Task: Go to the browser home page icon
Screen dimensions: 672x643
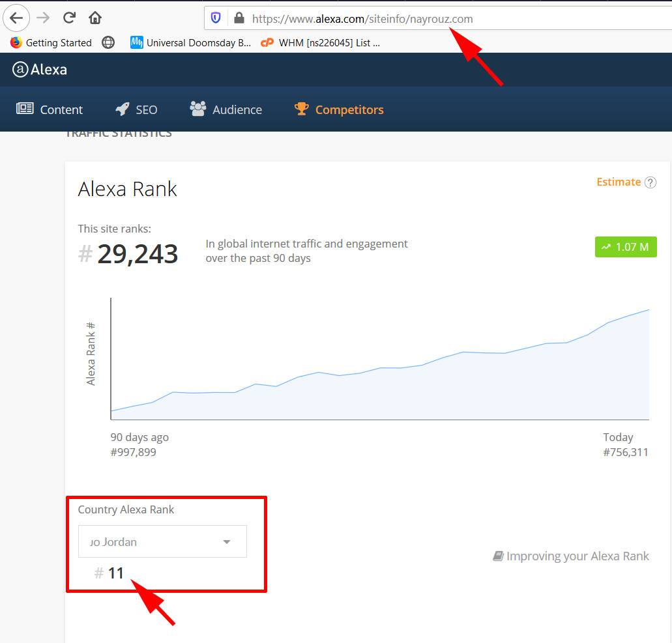Action: pos(95,18)
